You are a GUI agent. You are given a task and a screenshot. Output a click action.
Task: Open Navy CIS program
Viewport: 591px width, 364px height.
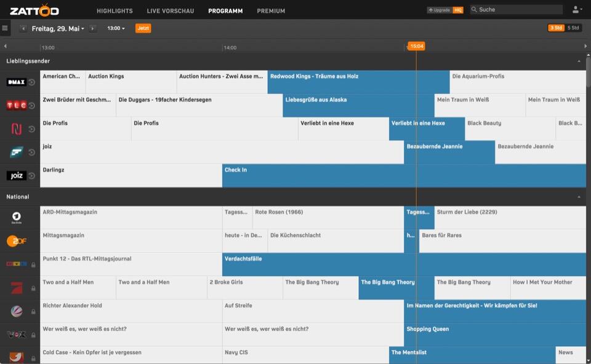tap(305, 355)
